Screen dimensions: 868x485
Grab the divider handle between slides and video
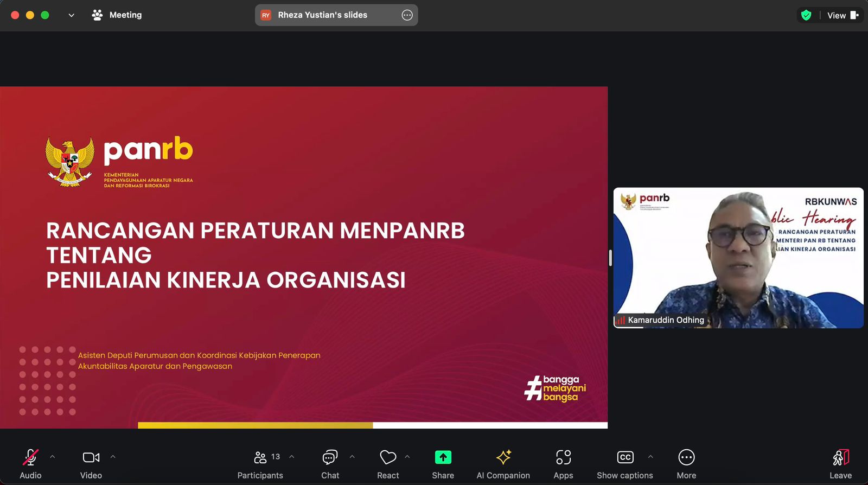[x=610, y=258]
